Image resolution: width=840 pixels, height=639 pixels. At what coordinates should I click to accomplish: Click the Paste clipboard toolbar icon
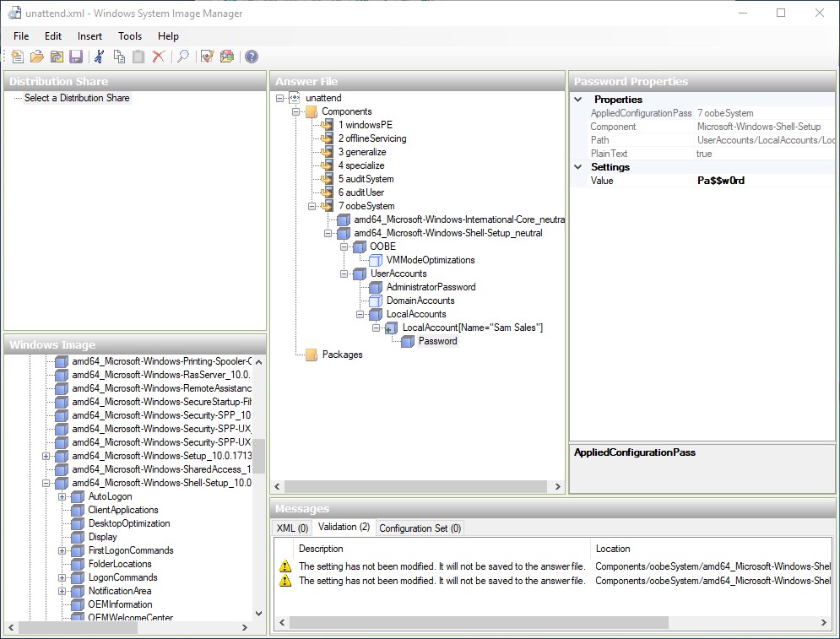(x=138, y=57)
